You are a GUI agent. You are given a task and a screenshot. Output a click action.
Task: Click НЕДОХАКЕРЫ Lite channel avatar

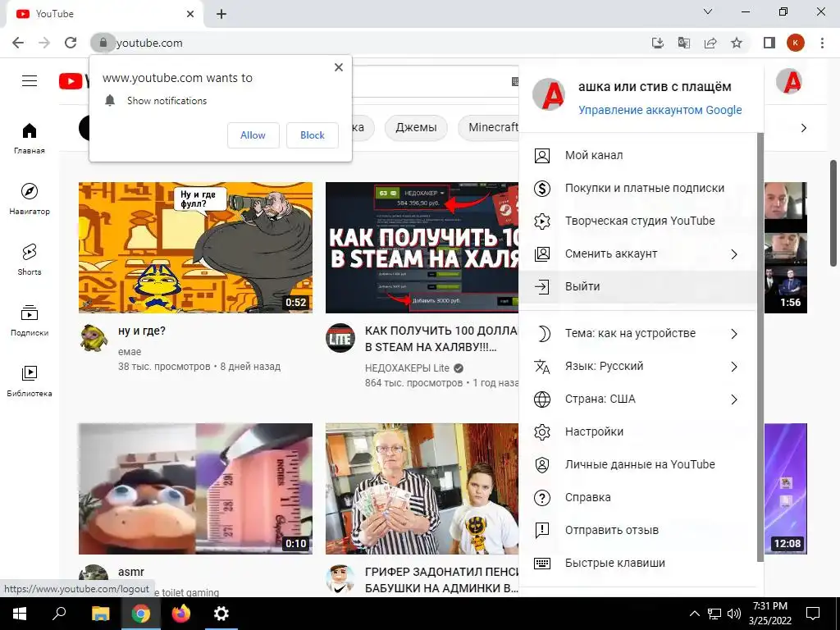point(340,338)
